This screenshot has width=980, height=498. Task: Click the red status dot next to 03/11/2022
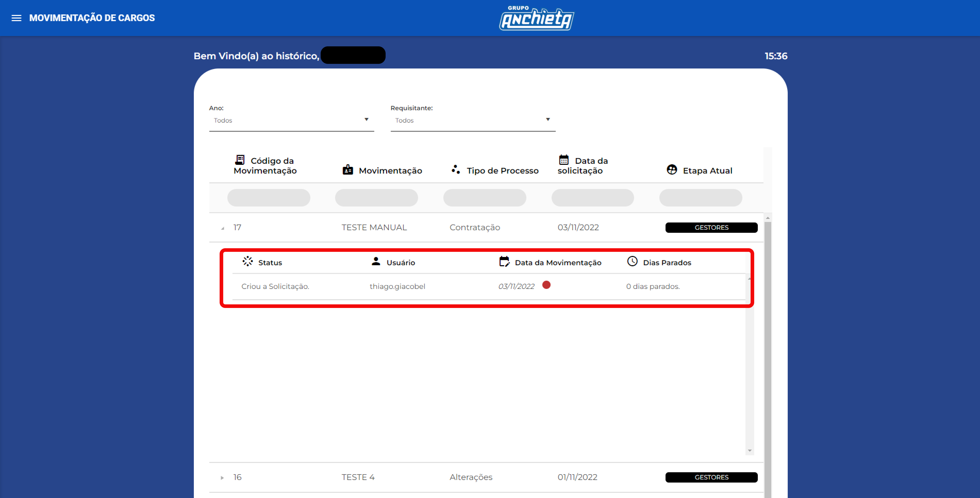546,285
